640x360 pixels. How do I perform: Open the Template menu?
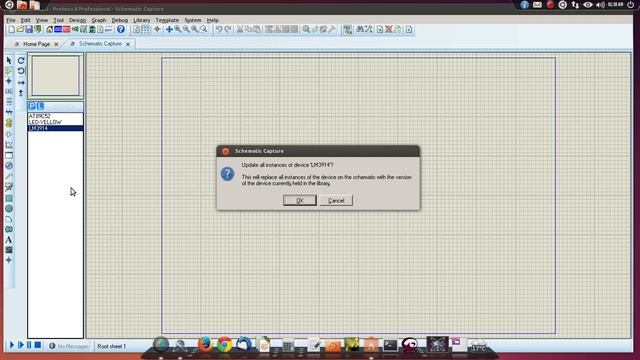167,20
